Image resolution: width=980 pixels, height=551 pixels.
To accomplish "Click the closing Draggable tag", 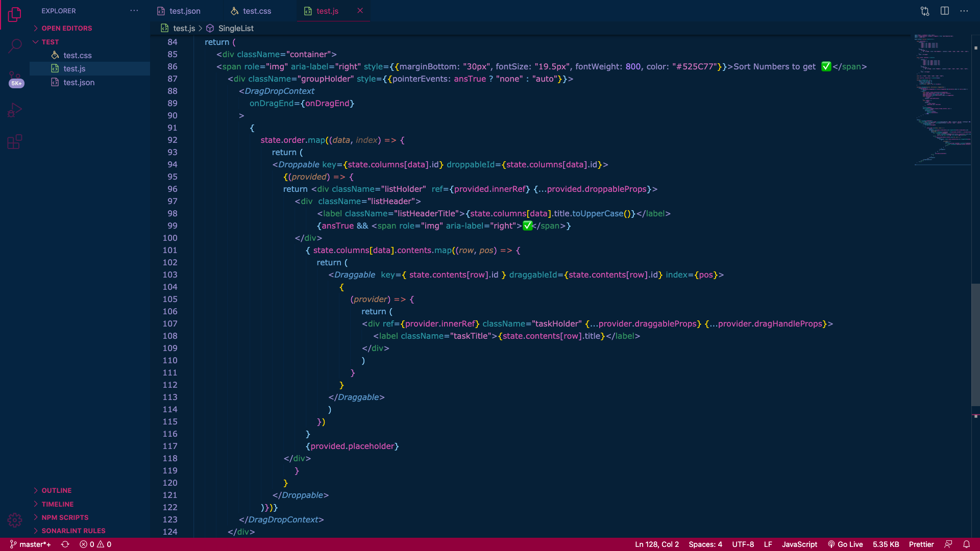I will (356, 397).
